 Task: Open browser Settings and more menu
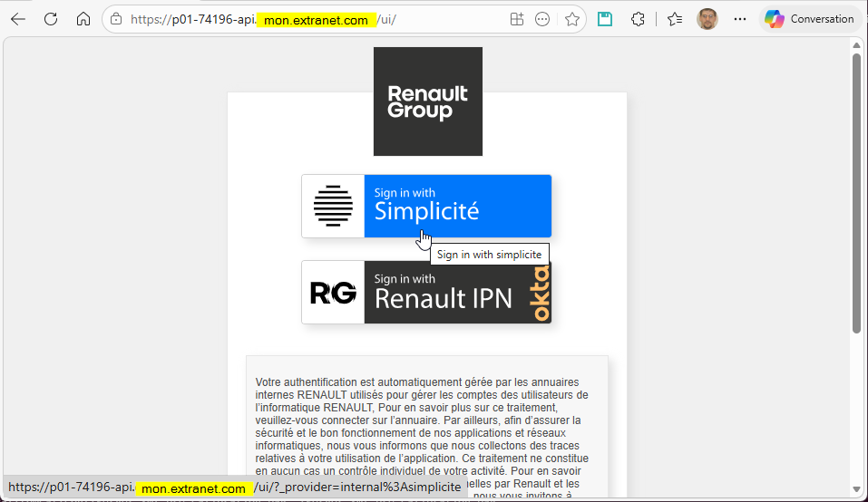point(739,19)
